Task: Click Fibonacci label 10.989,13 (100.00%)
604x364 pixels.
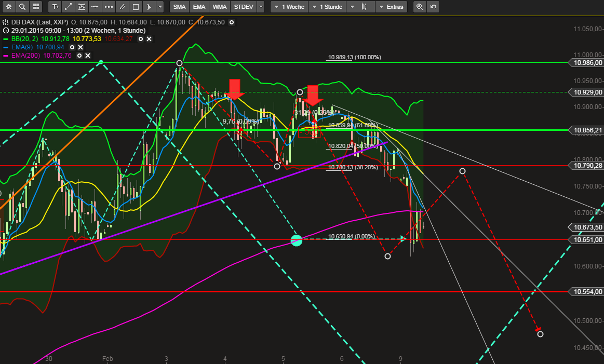Action: click(354, 58)
